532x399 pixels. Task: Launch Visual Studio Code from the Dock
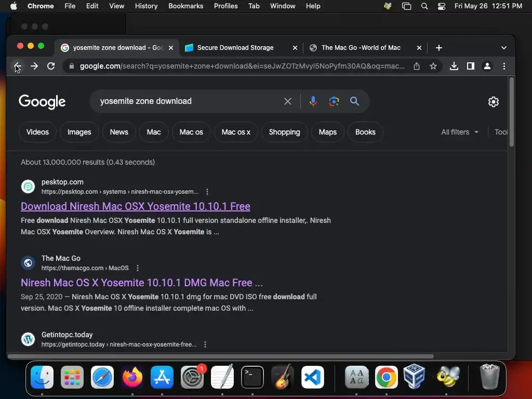[312, 377]
